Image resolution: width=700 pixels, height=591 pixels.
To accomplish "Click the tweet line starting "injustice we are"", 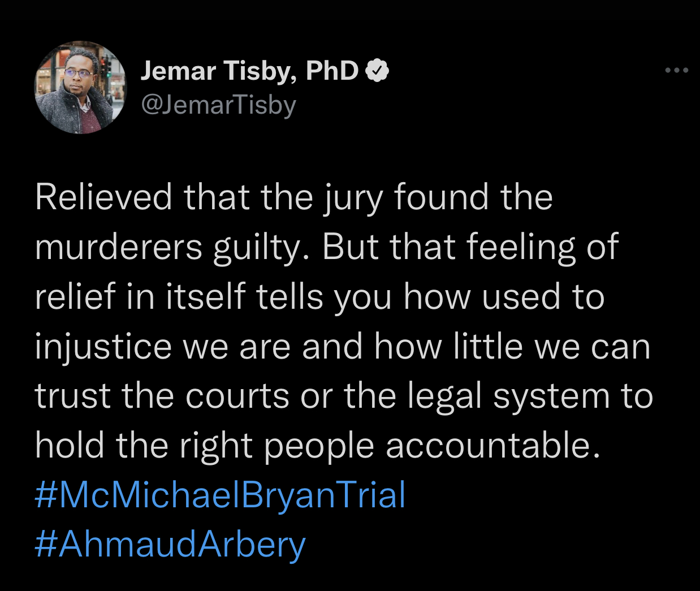I will click(342, 346).
